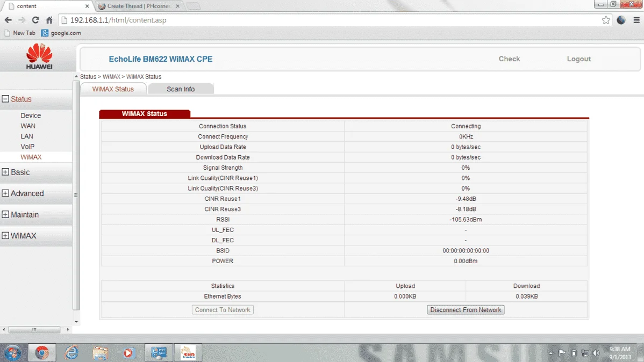Click sidebar scroll down arrow
This screenshot has width=644, height=362.
[x=76, y=322]
